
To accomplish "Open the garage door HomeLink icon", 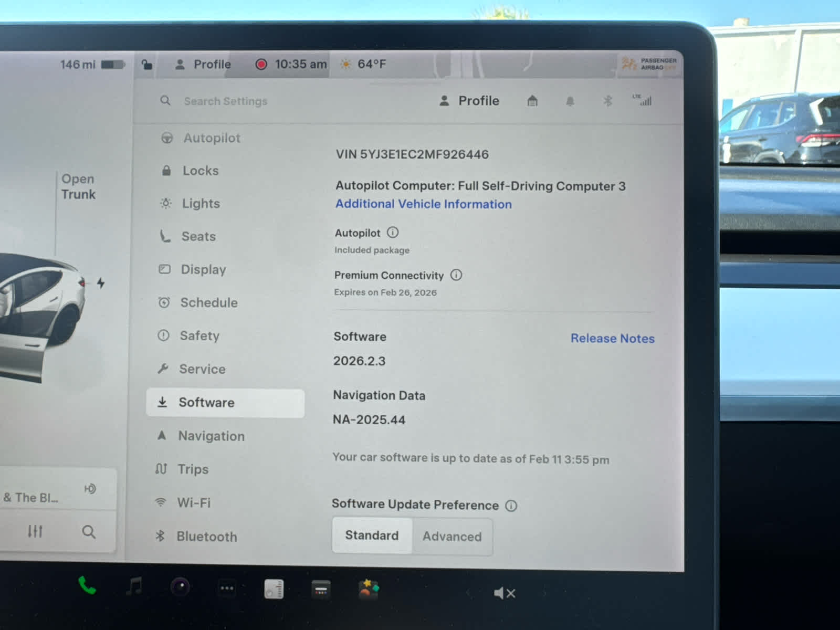I will 532,101.
